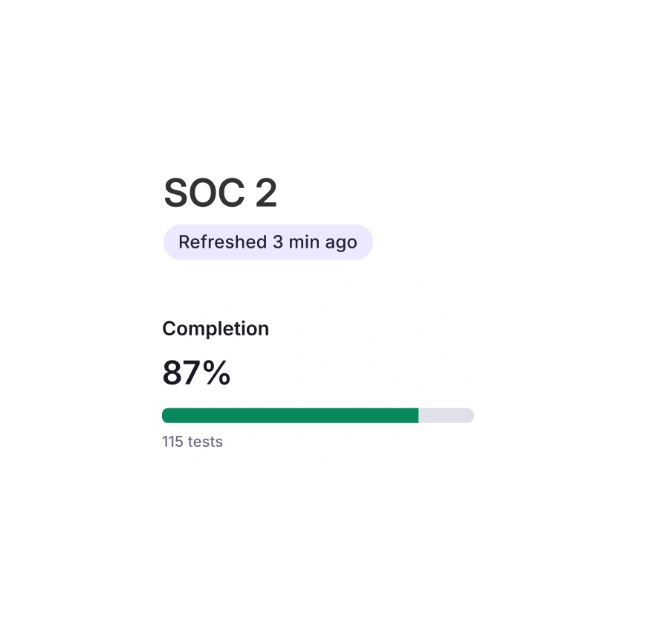This screenshot has width=654, height=644.
Task: Open test results from 115 tests
Action: pos(192,442)
